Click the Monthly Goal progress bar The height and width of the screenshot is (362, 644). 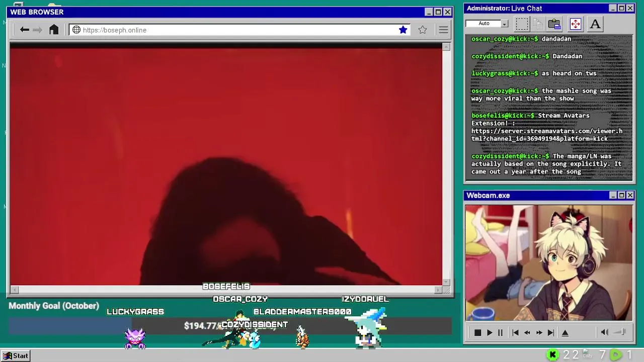pyautogui.click(x=230, y=326)
